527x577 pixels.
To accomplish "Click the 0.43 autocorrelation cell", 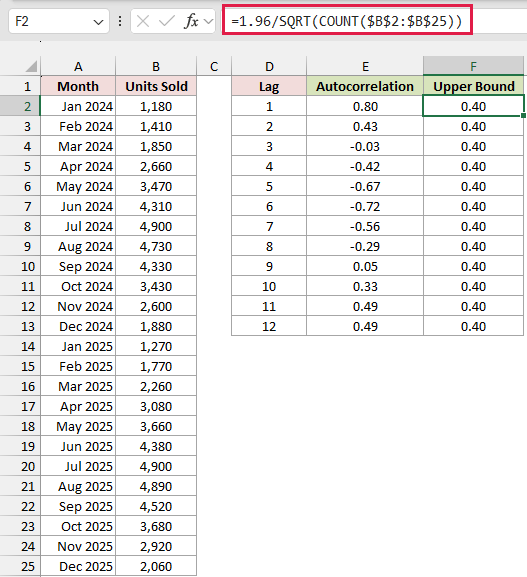I will pyautogui.click(x=365, y=126).
